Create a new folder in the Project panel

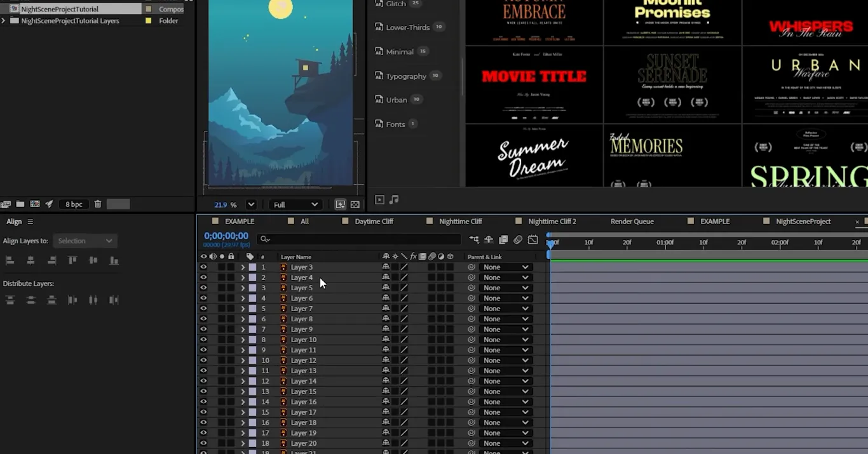(x=21, y=204)
